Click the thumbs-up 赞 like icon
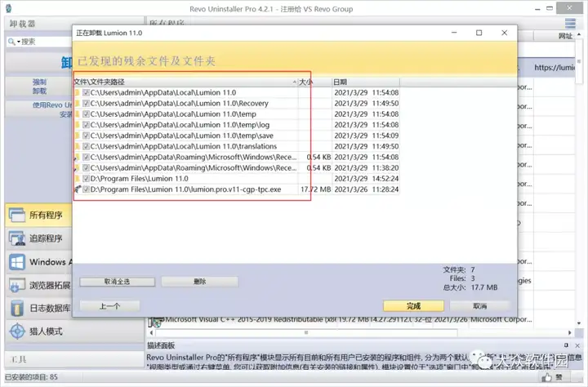 click(x=546, y=377)
